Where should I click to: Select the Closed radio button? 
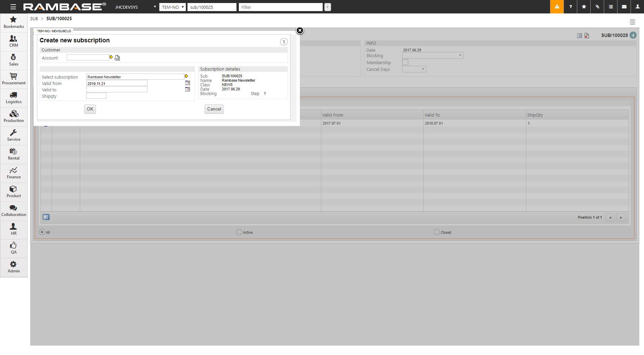[436, 232]
